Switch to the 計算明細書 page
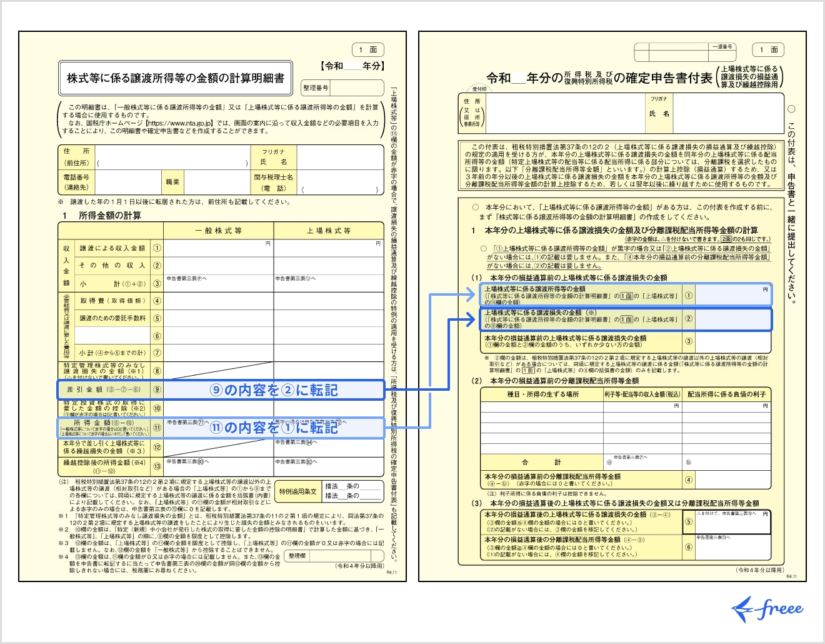825x644 pixels. pyautogui.click(x=176, y=75)
